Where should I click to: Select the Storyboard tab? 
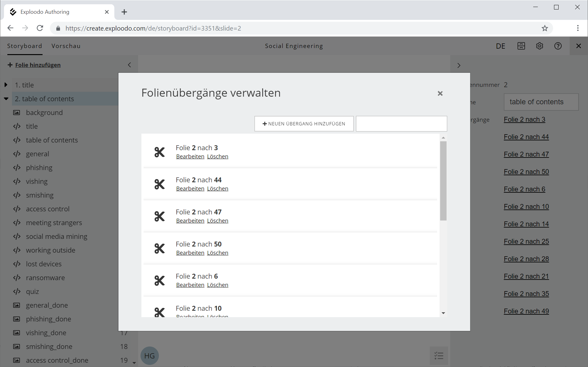click(x=24, y=46)
